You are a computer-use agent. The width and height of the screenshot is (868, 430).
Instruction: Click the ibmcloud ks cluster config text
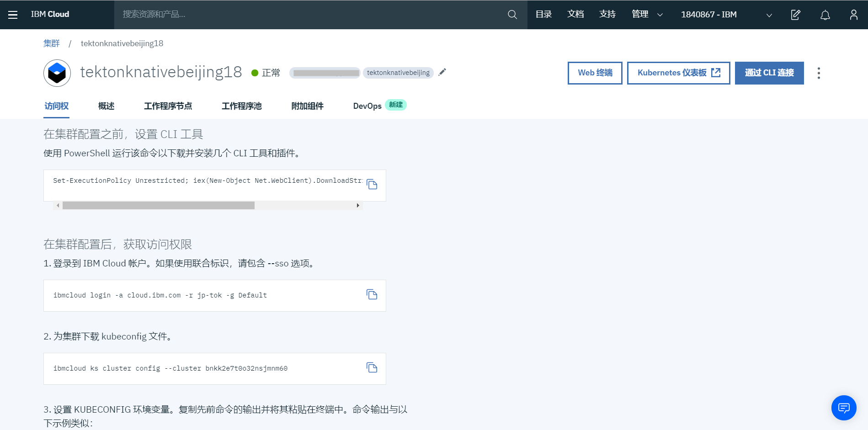click(x=170, y=368)
